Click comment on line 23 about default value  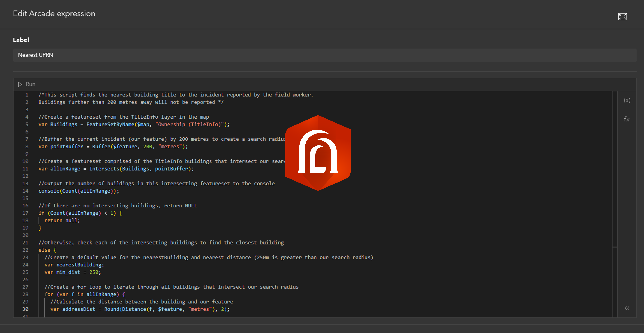pos(209,257)
